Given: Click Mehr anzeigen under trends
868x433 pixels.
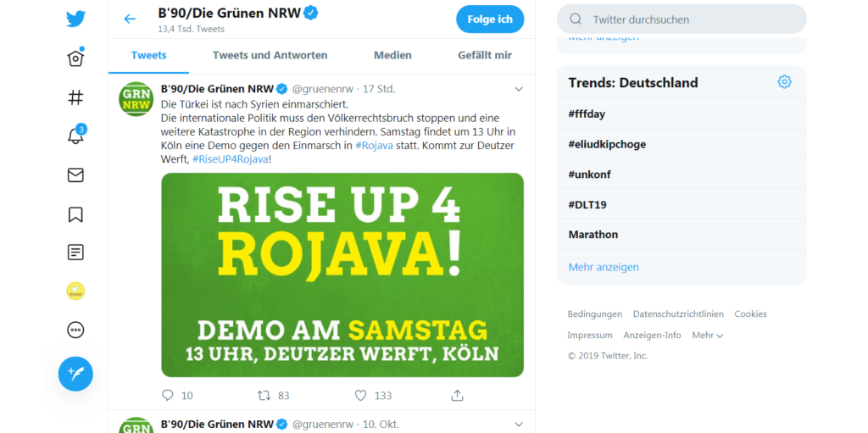Looking at the screenshot, I should click(x=604, y=267).
